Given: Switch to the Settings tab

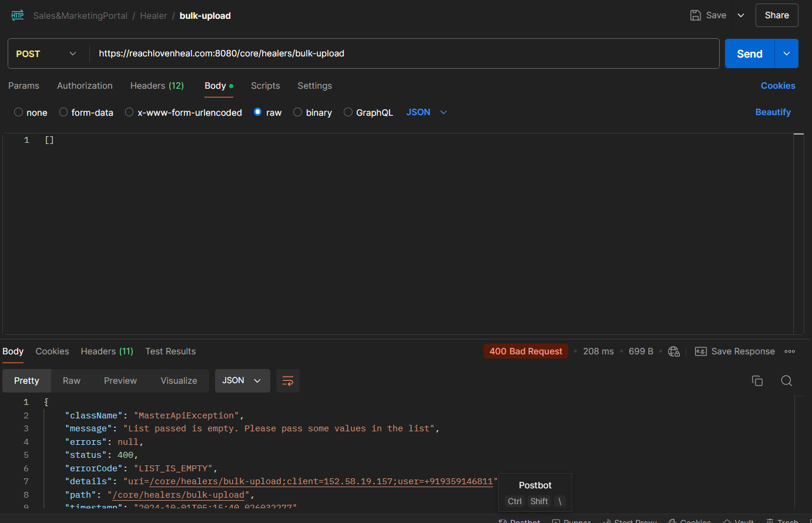Looking at the screenshot, I should [314, 86].
